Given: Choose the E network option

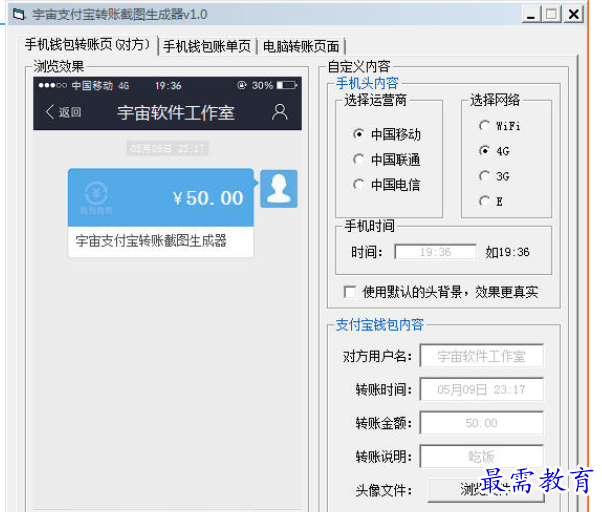Looking at the screenshot, I should pyautogui.click(x=485, y=201).
